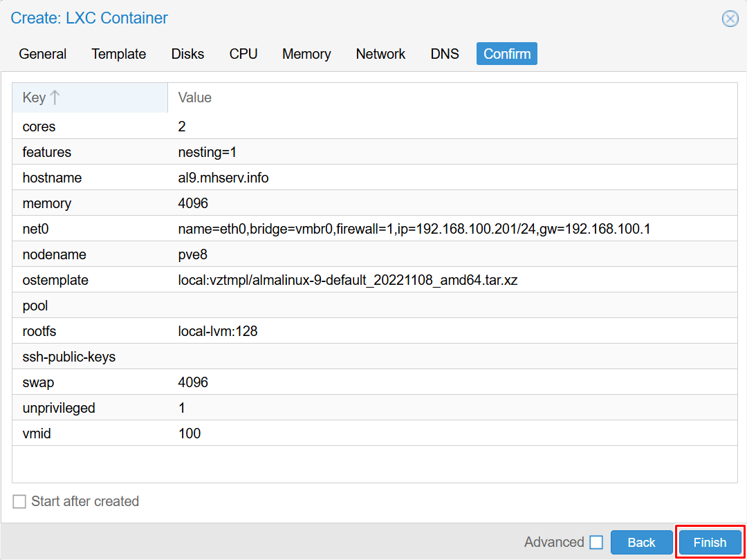Open the CPU tab
The width and height of the screenshot is (747, 560).
[243, 54]
